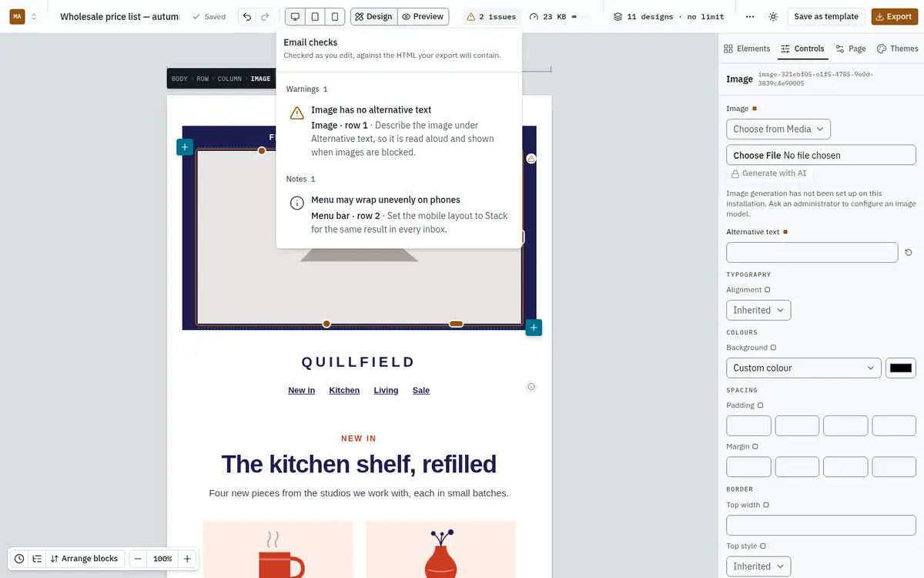Click the 100% zoom level value
The image size is (924, 578).
(x=162, y=559)
